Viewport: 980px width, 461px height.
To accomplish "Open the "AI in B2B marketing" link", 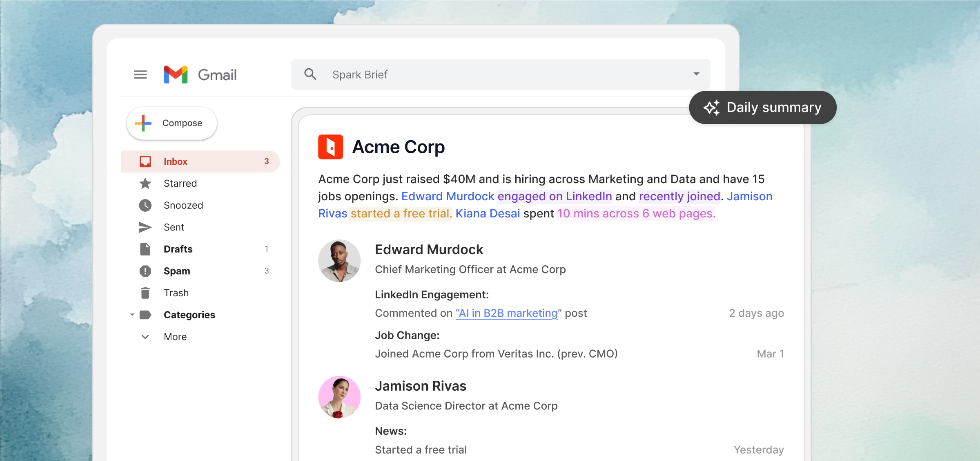I will pyautogui.click(x=506, y=313).
